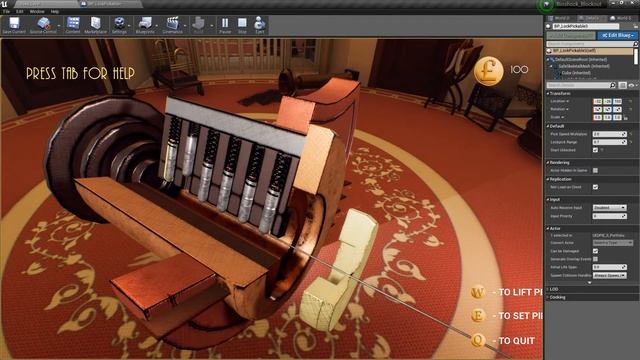Open the Source Control toolbar icon
640x360 pixels.
pos(43,23)
